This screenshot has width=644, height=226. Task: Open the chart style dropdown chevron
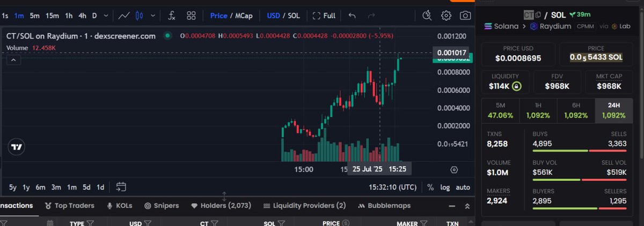pyautogui.click(x=153, y=16)
